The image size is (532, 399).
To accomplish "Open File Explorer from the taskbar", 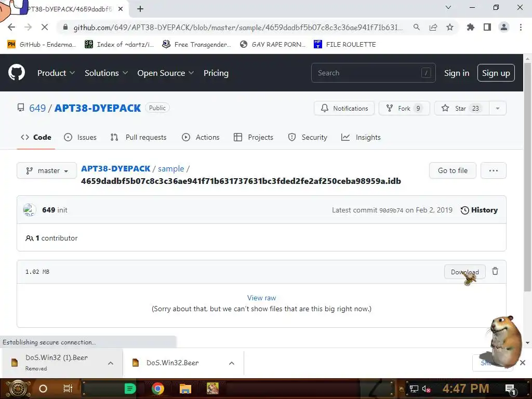I will (185, 389).
